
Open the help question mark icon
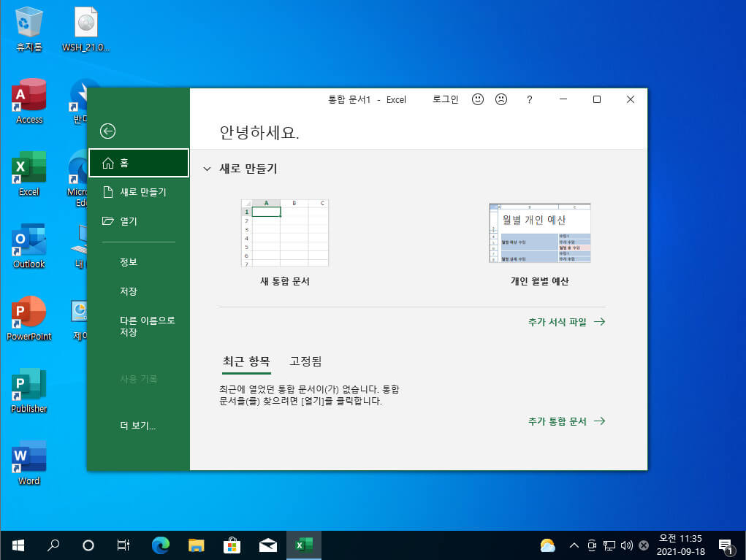(x=530, y=99)
